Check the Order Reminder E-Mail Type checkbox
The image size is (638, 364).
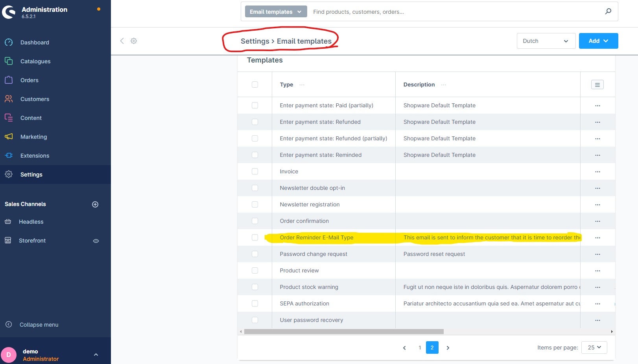pyautogui.click(x=255, y=237)
